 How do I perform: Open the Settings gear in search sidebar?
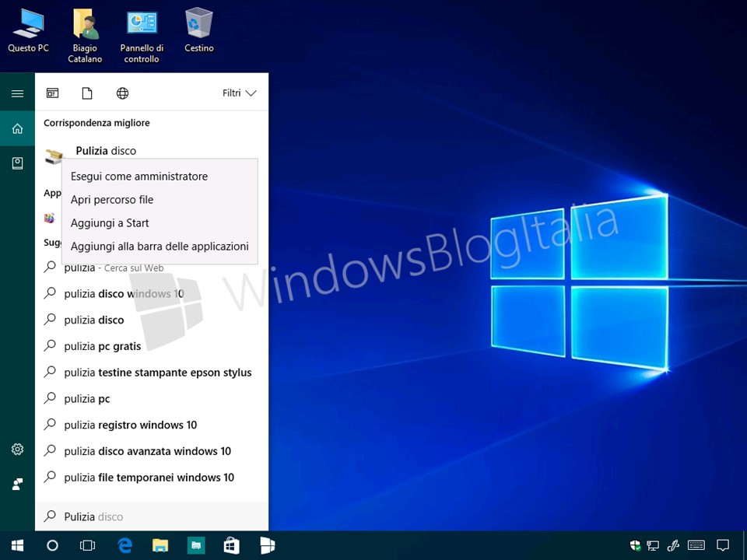18,449
